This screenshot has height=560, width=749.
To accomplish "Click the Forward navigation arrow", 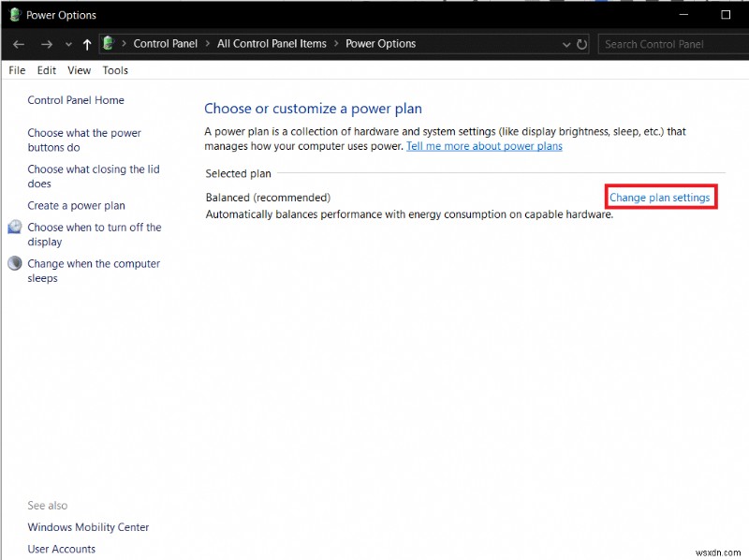I will pyautogui.click(x=46, y=44).
